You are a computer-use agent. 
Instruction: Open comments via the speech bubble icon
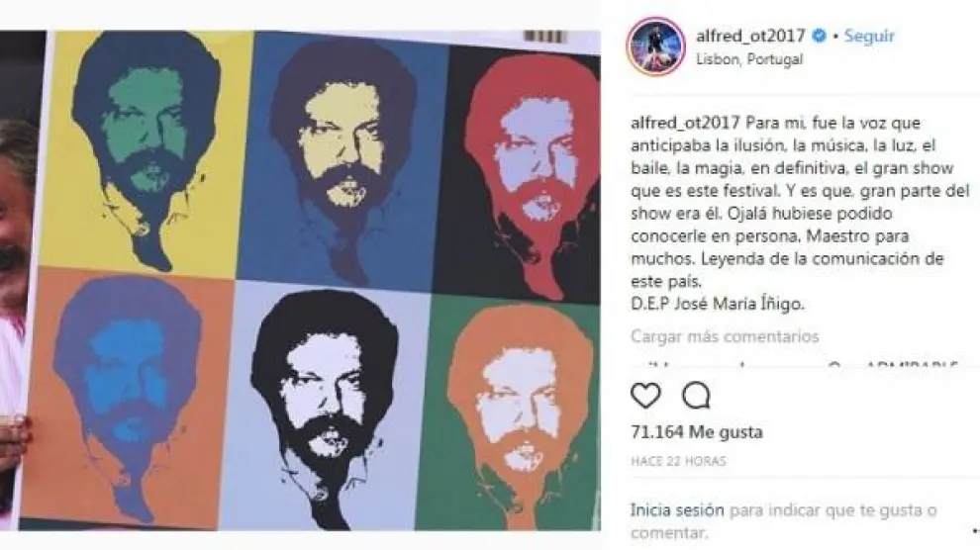(696, 395)
